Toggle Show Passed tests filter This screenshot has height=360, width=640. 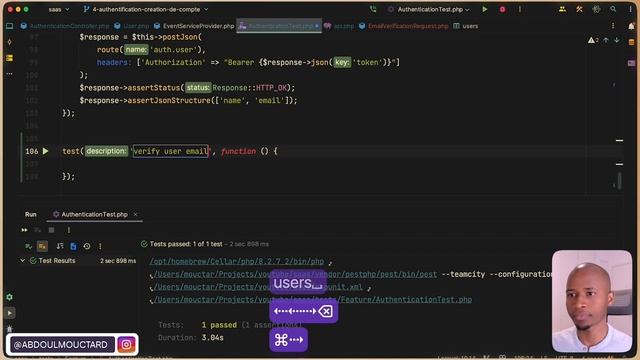click(x=29, y=246)
